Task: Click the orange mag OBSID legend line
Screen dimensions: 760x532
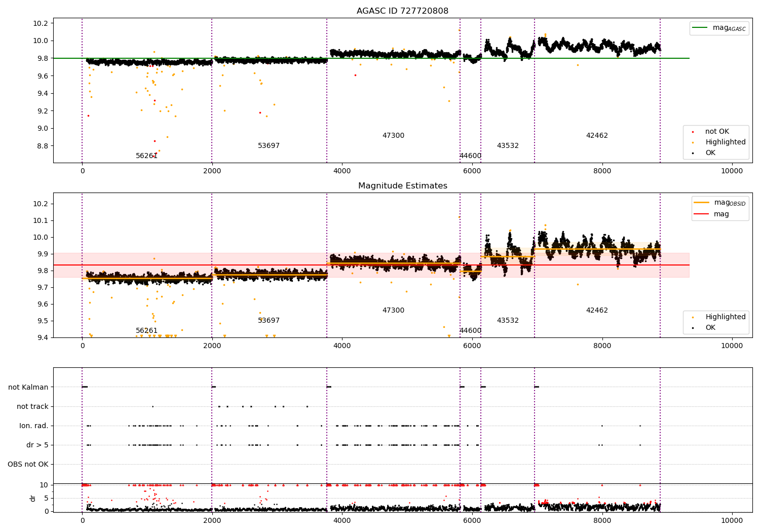Action: click(x=701, y=203)
